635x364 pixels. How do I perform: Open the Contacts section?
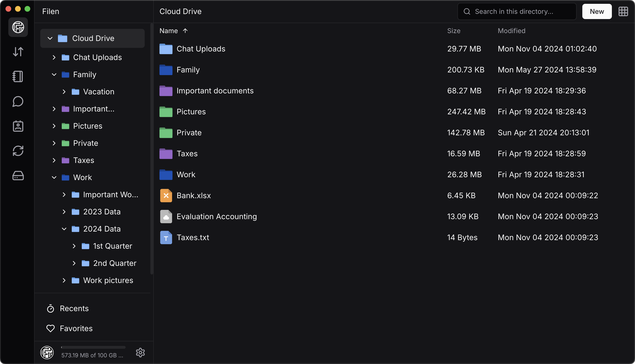(x=18, y=126)
